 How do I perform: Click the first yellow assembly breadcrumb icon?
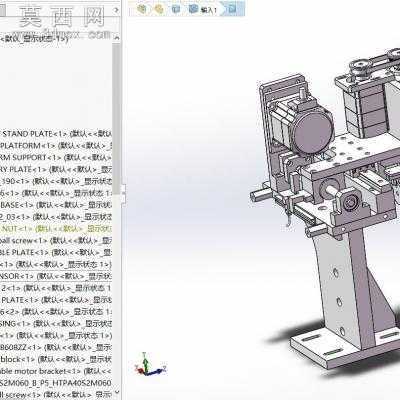(x=142, y=9)
